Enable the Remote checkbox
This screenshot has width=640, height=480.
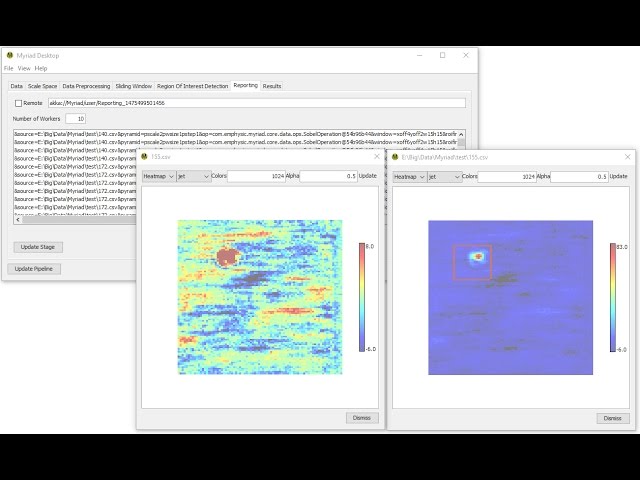pos(18,103)
